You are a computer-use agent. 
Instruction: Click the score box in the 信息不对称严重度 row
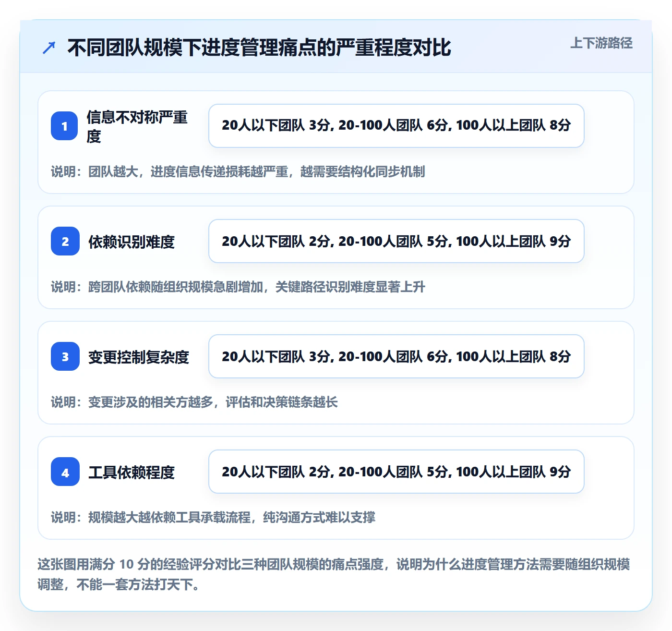[396, 126]
